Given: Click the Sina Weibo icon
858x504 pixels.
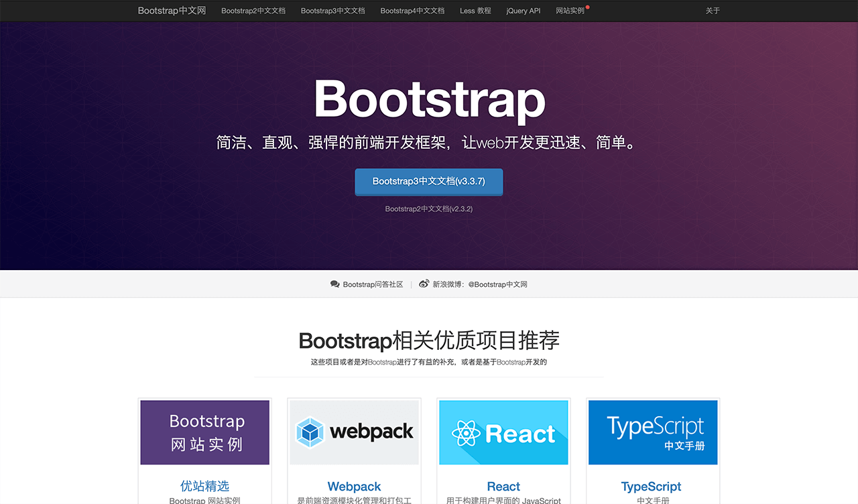Looking at the screenshot, I should [x=424, y=284].
